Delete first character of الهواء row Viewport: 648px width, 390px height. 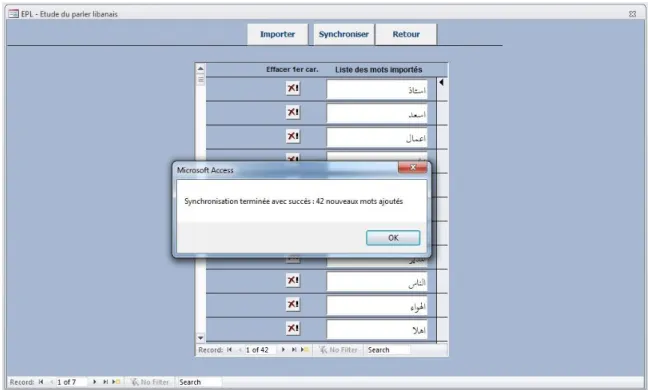(293, 304)
